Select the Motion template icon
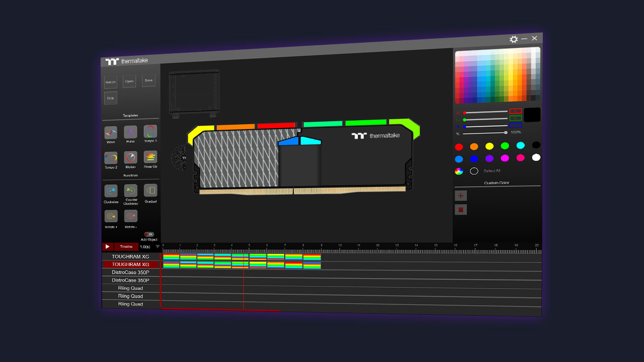The width and height of the screenshot is (644, 362). tap(131, 157)
